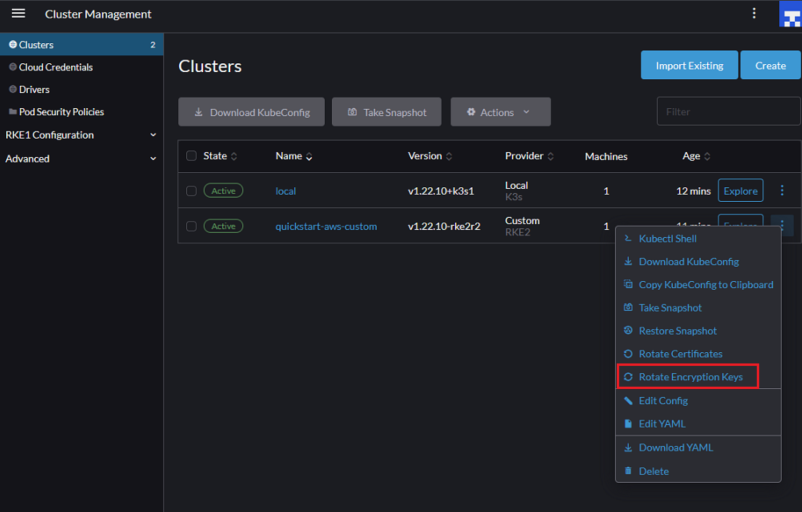Sort clusters by Name column
Image resolution: width=802 pixels, height=512 pixels.
[x=294, y=156]
